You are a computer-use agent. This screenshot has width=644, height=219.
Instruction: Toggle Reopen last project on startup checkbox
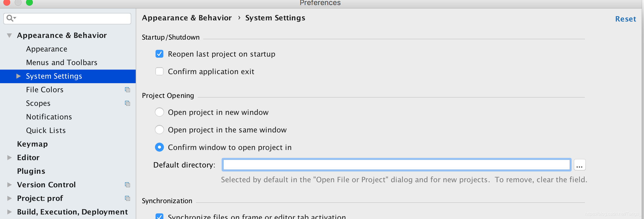159,54
